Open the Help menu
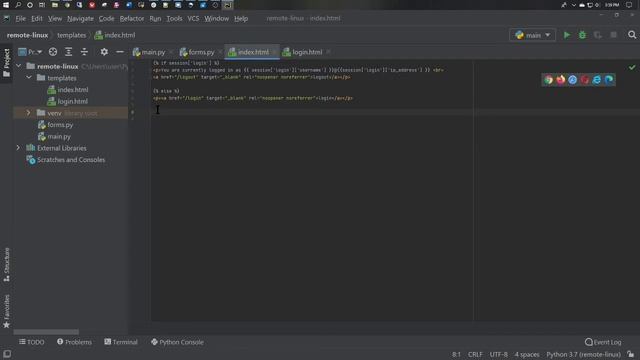Image resolution: width=640 pixels, height=360 pixels. click(x=241, y=18)
